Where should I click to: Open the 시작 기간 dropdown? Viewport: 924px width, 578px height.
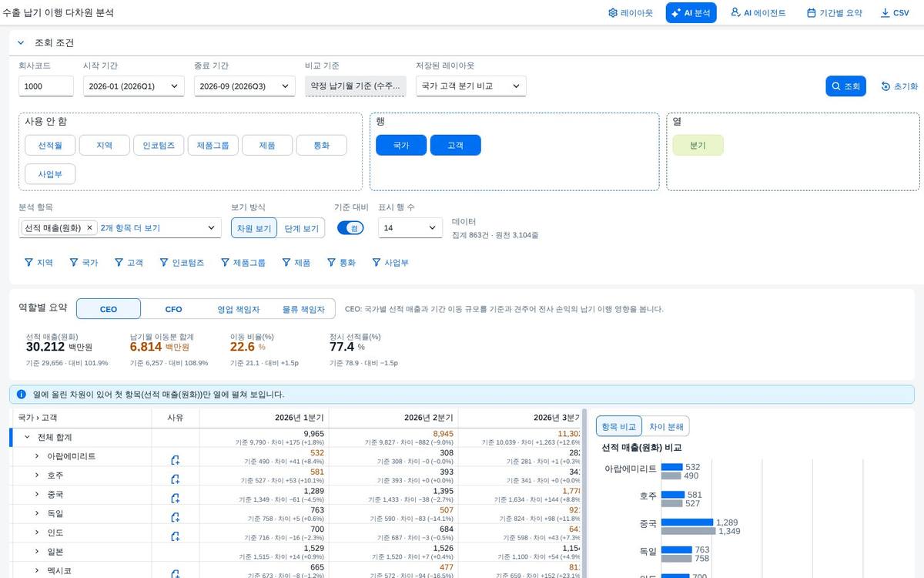point(134,86)
